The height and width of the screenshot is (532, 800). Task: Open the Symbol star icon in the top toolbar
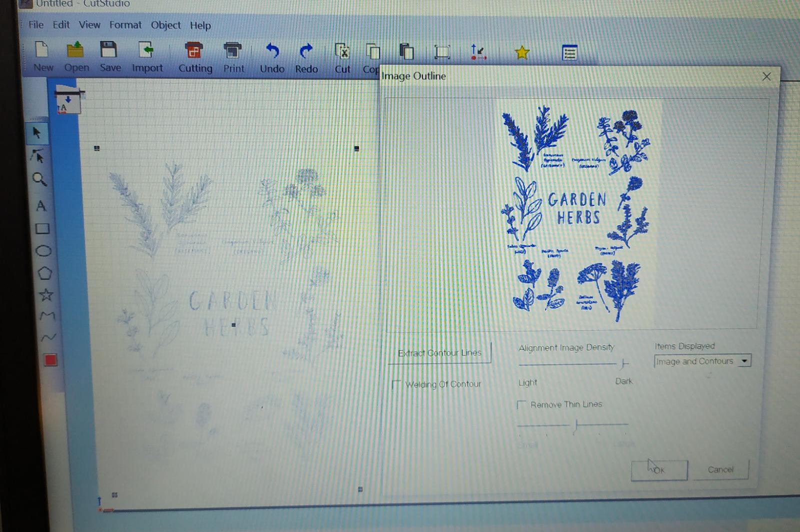[x=522, y=52]
